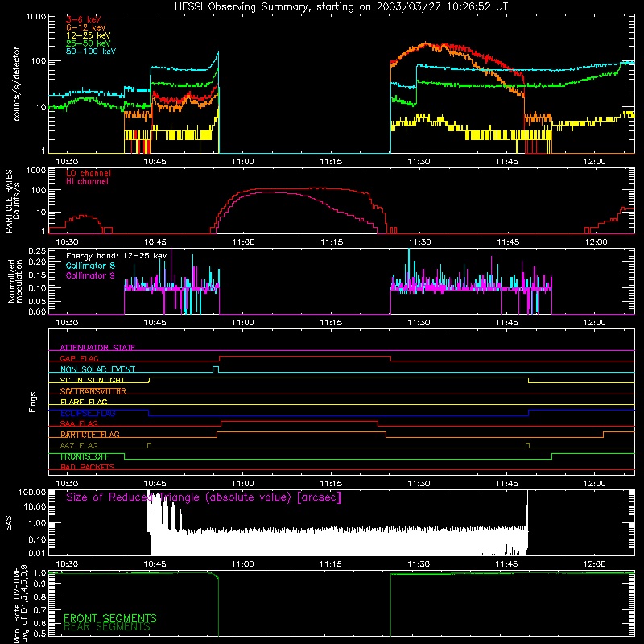Screen dimensions: 644x644
Task: Click the FLARE FLAG label
Action: click(84, 402)
